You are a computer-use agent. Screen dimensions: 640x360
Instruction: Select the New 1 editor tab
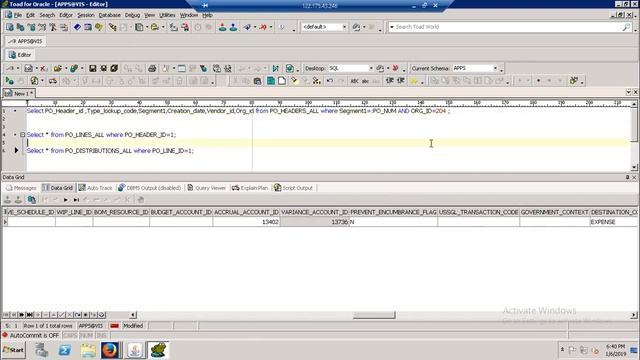click(19, 93)
